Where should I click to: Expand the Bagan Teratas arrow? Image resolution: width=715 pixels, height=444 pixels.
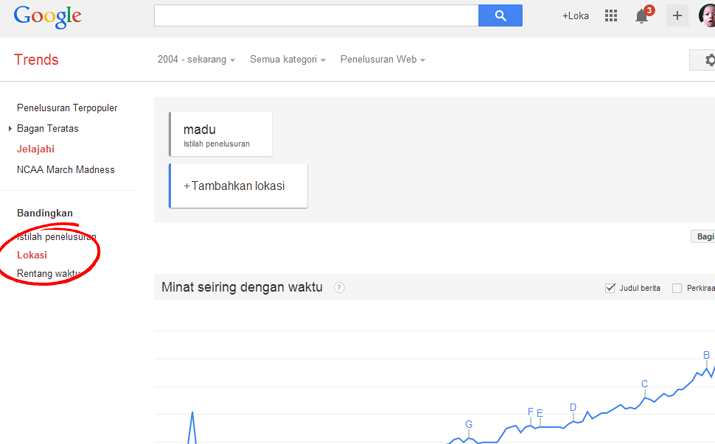point(10,129)
